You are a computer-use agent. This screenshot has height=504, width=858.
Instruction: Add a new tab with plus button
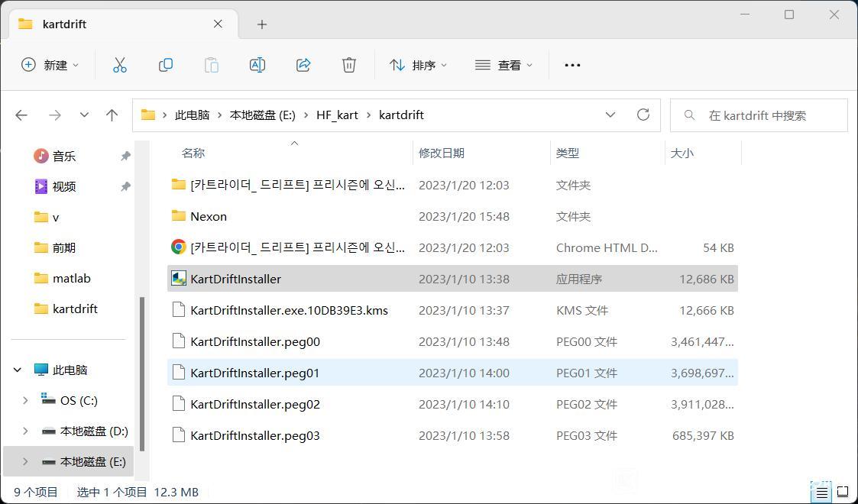coord(262,24)
